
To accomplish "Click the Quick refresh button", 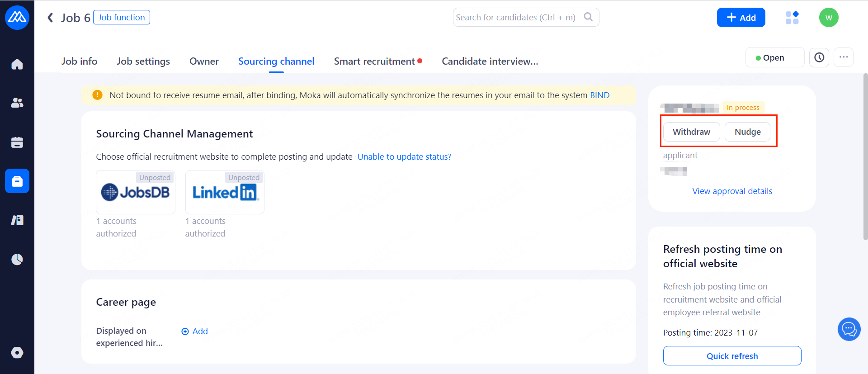I will point(732,356).
